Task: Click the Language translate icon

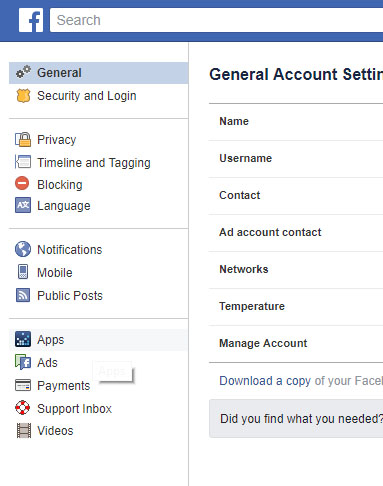Action: [x=23, y=205]
